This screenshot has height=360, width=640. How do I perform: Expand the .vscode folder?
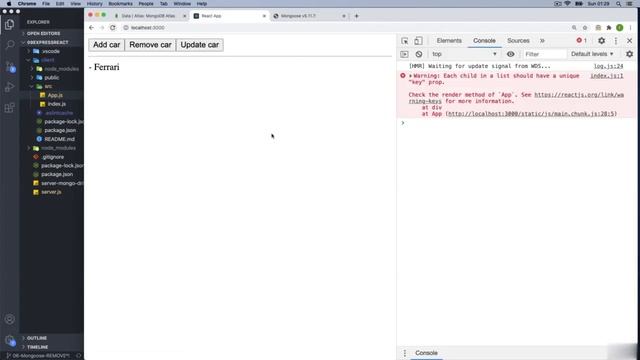point(51,51)
